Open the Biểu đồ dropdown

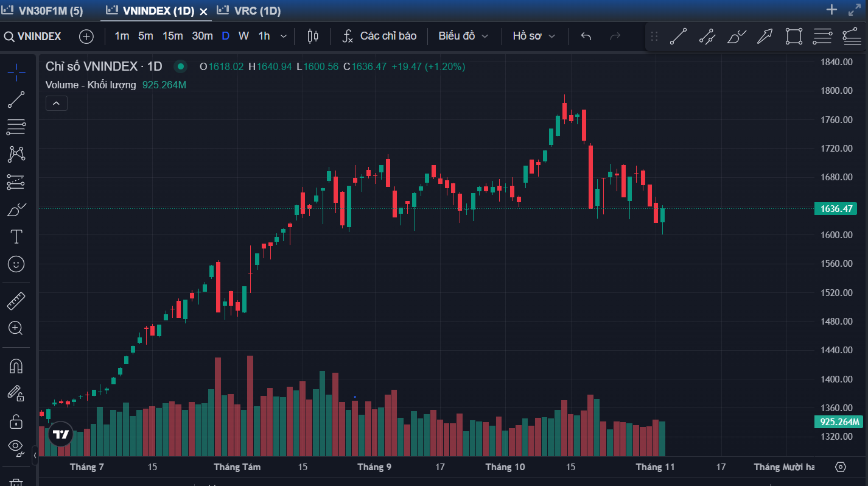463,36
